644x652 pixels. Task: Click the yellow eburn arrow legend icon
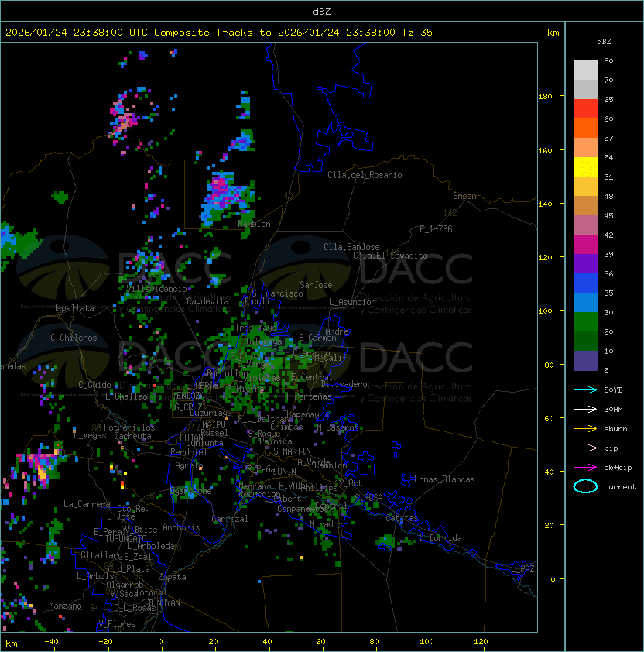[x=585, y=429]
